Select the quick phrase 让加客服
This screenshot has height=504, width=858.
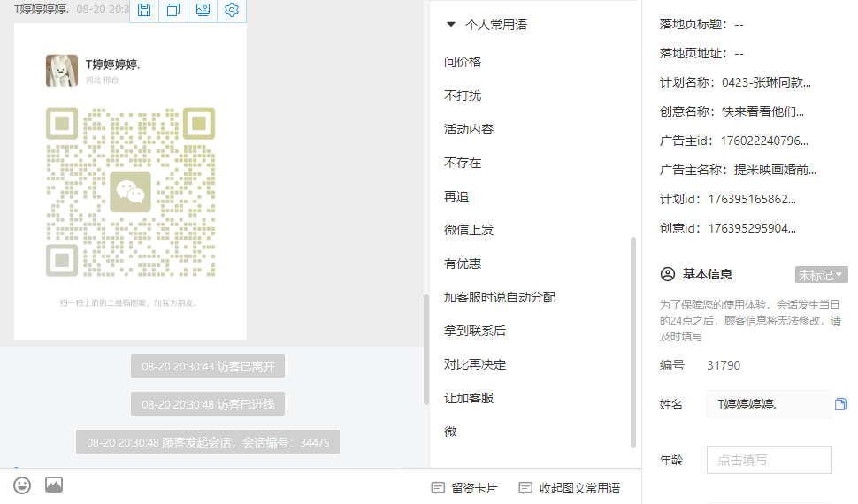[x=469, y=399]
